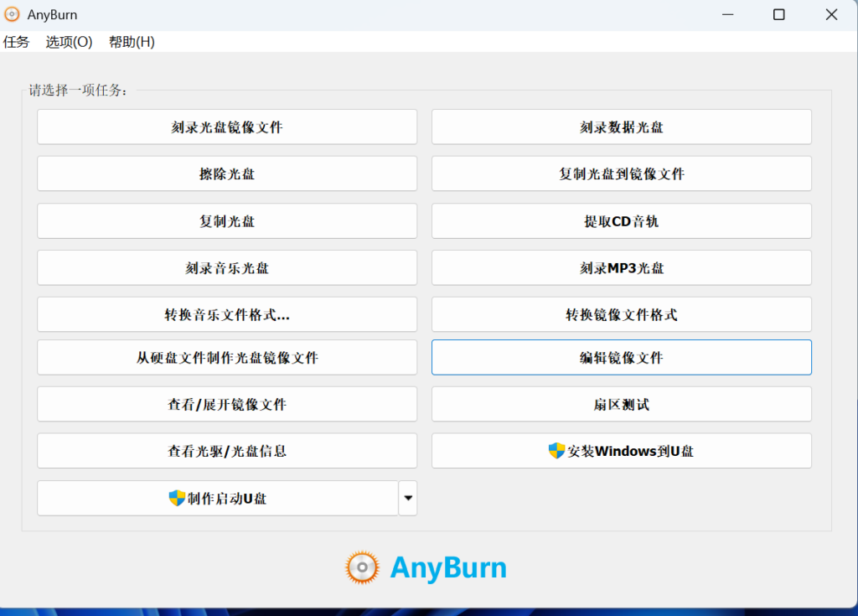The image size is (858, 616).
Task: Click 转换镜像文件格式 button
Action: (x=621, y=315)
